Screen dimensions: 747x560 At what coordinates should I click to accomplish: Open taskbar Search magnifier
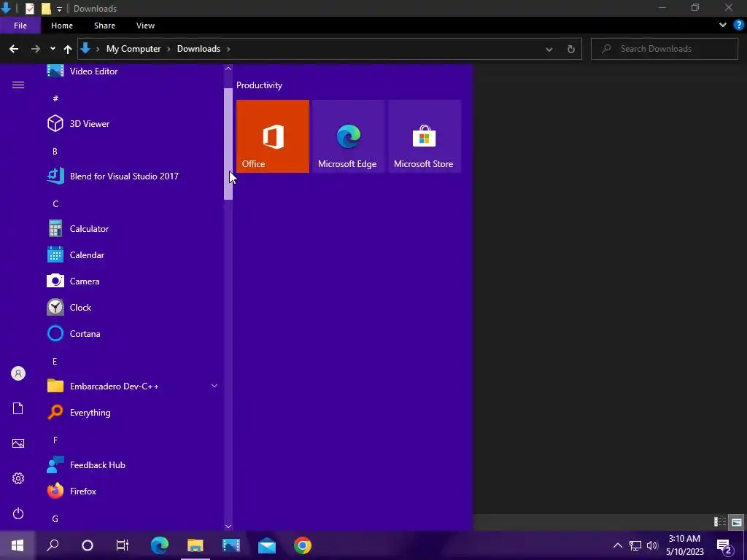[x=53, y=545]
